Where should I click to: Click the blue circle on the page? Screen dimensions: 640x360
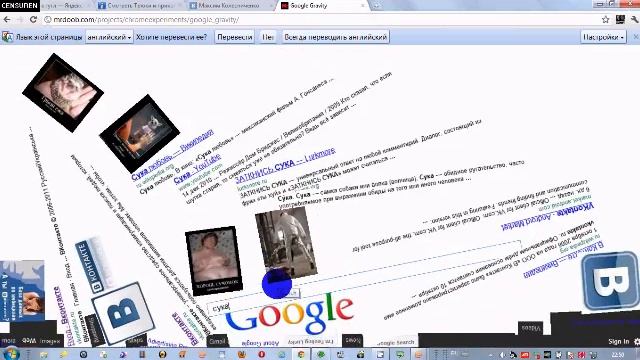pyautogui.click(x=277, y=284)
